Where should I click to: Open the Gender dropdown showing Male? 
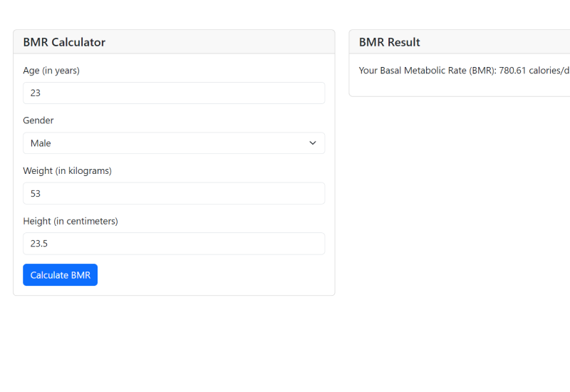(x=173, y=143)
